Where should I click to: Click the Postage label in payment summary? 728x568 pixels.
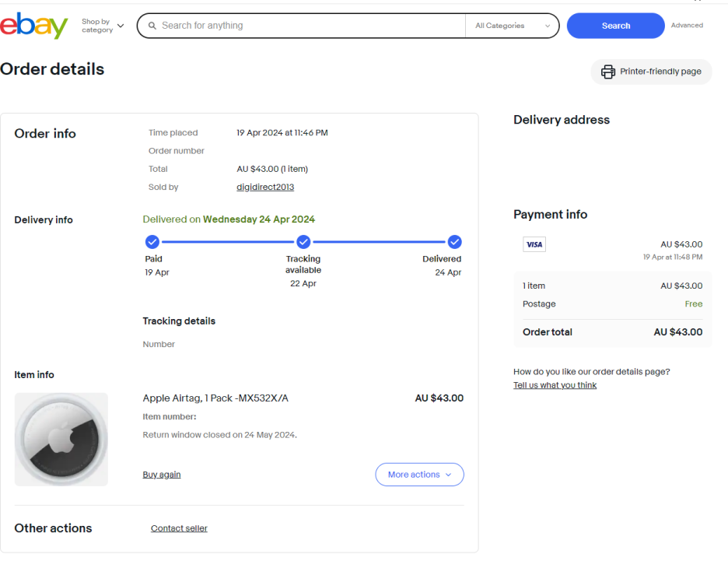[539, 303]
